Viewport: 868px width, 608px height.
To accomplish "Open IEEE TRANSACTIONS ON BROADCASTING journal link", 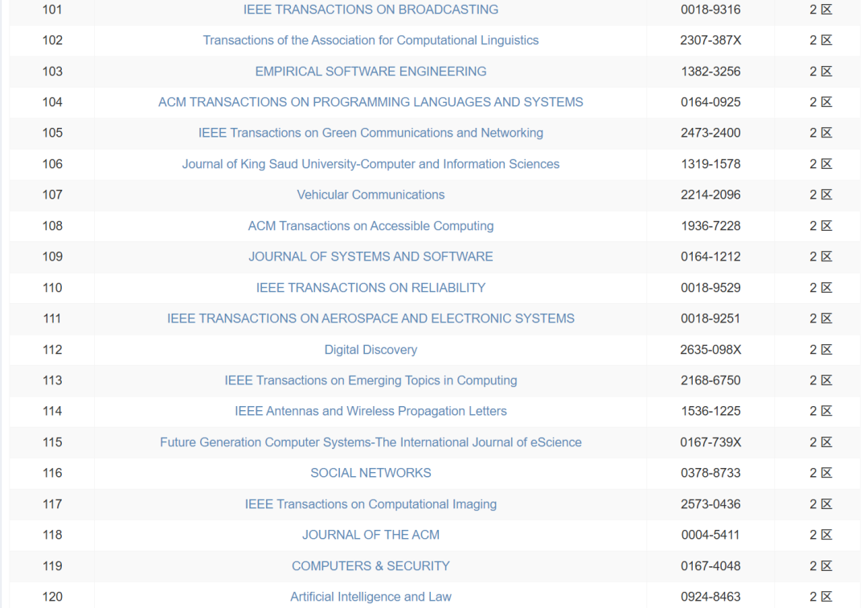I will click(371, 10).
